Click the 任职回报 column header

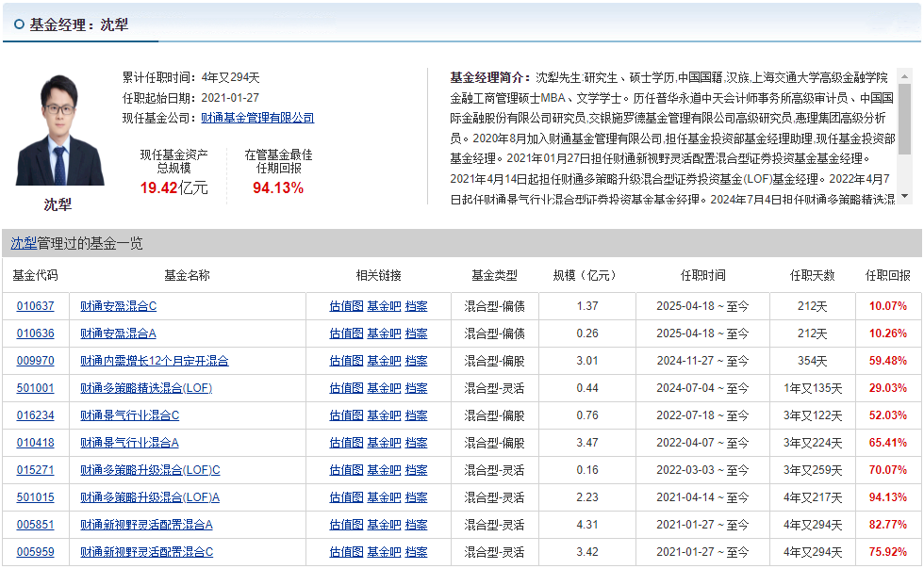(887, 275)
